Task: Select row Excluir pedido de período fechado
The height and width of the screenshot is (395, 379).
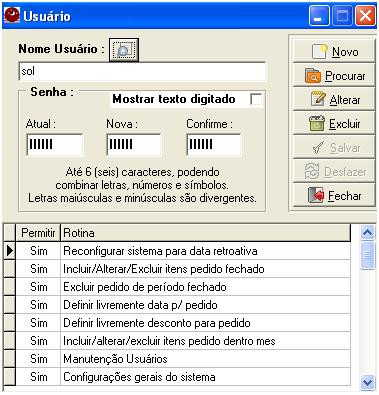Action: click(177, 287)
